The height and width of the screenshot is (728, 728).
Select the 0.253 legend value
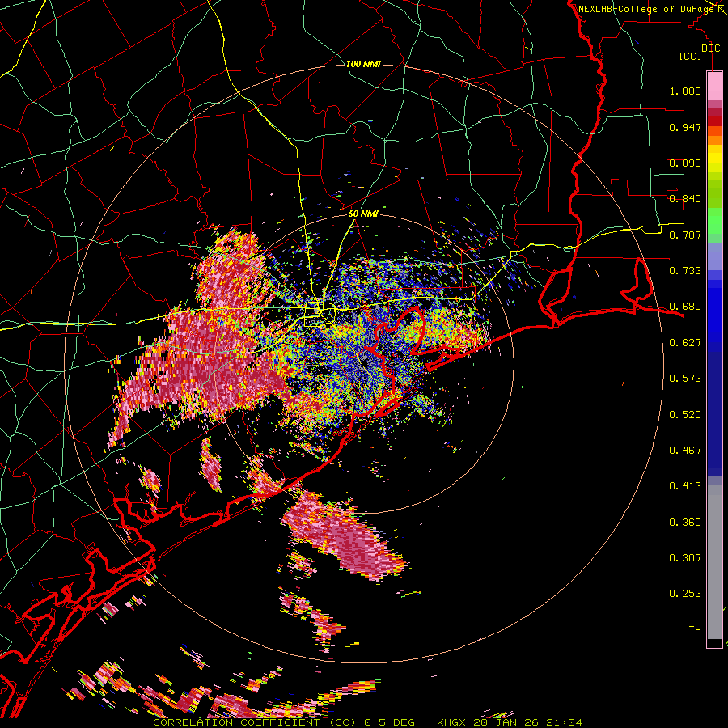click(685, 594)
